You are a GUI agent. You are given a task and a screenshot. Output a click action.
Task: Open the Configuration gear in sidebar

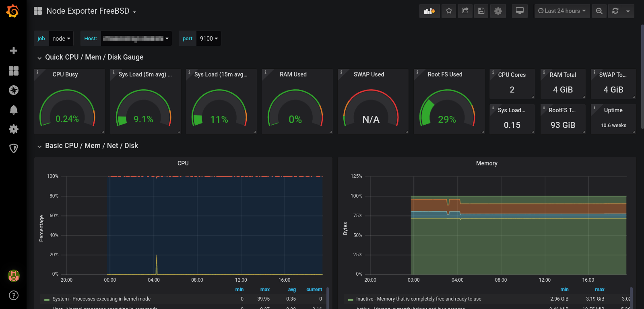coord(14,129)
